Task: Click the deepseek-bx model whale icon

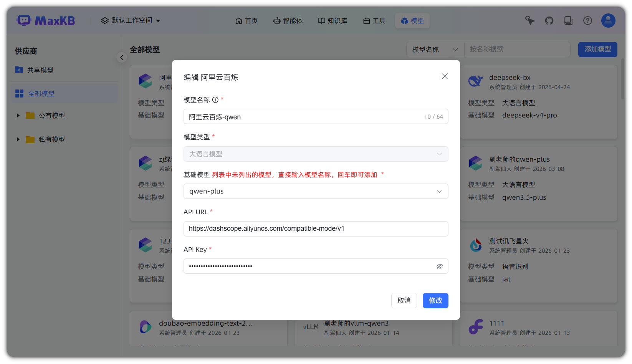Action: tap(476, 81)
